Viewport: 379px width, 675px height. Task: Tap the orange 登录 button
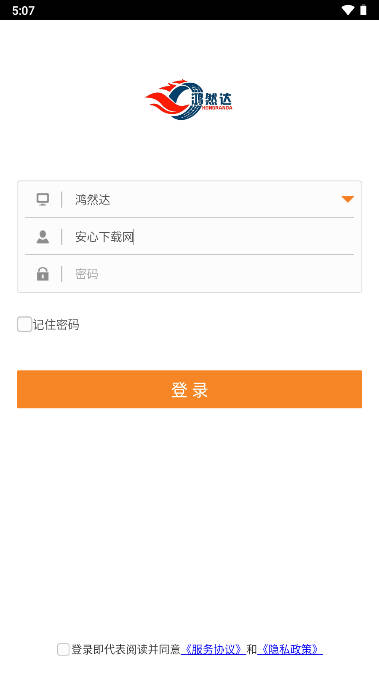pos(190,389)
